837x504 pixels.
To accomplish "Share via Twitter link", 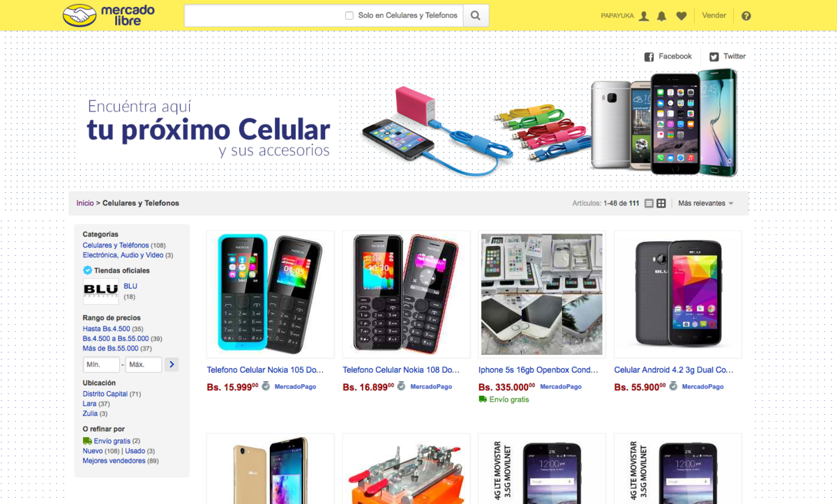I will coord(727,56).
